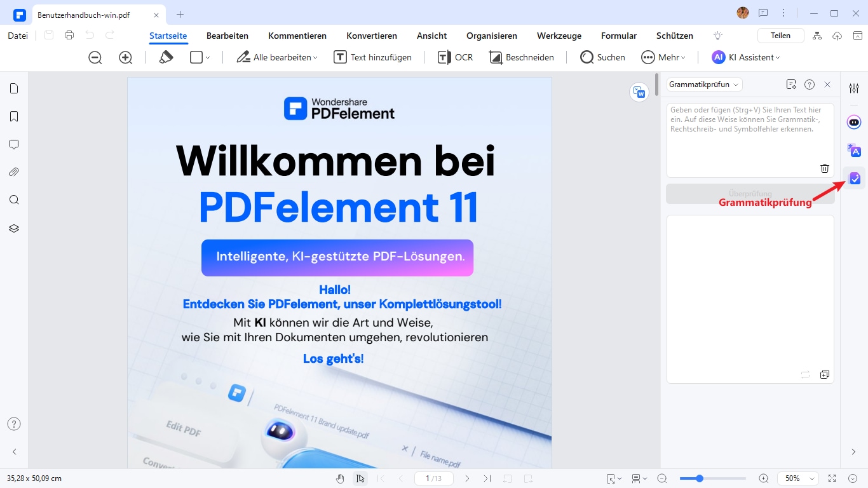Image resolution: width=868 pixels, height=488 pixels.
Task: Enable the select text cursor tool
Action: point(360,478)
